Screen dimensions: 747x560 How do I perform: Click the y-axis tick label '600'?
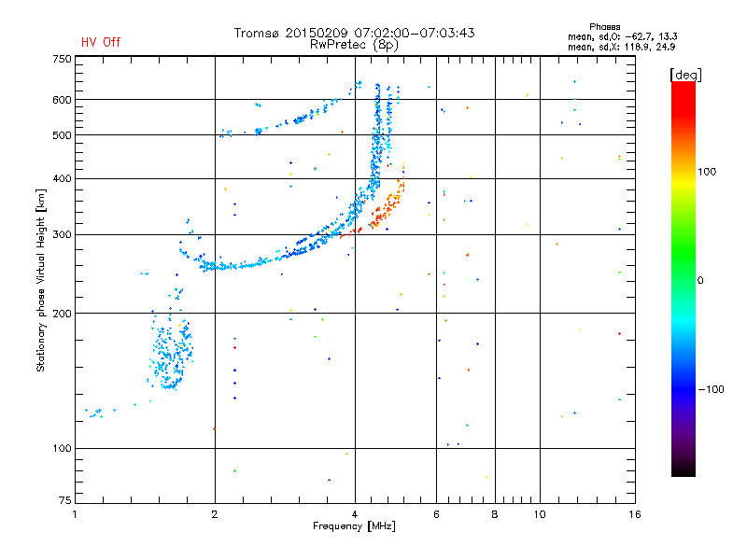tap(62, 100)
